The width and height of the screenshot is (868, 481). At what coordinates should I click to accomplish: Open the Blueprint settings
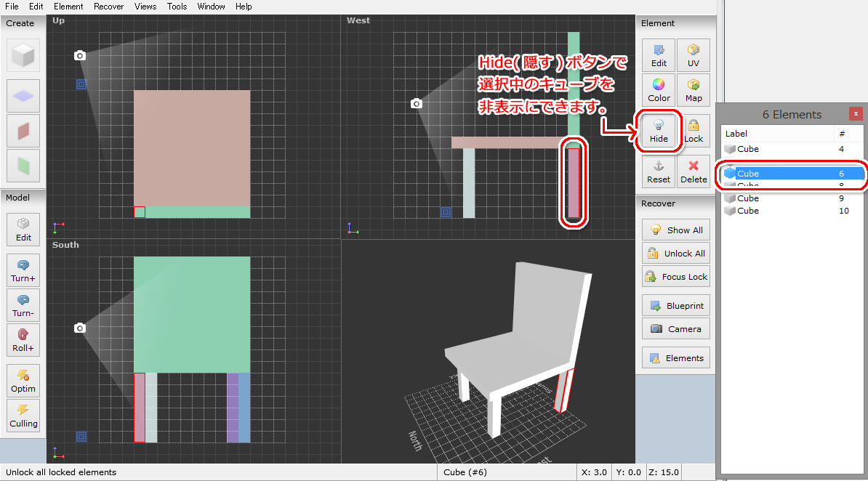[x=676, y=306]
